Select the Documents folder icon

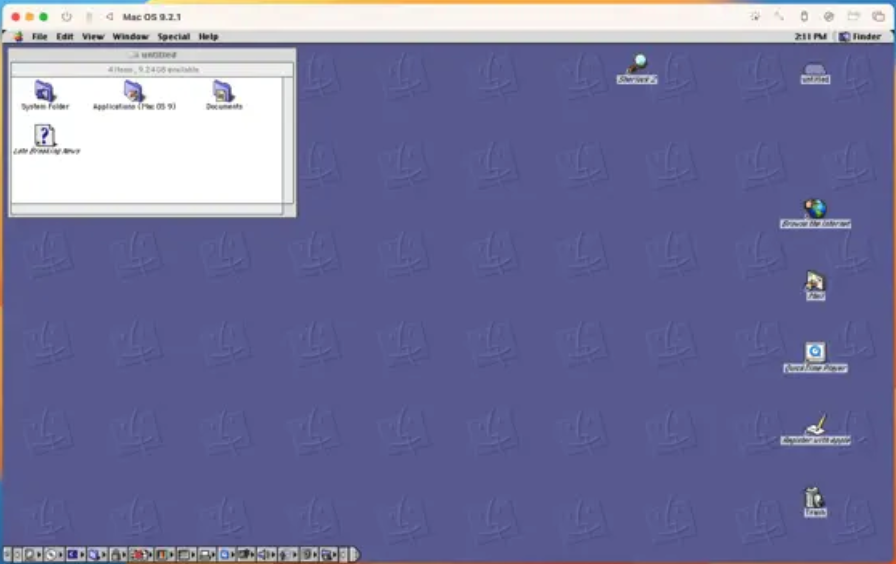[x=223, y=91]
